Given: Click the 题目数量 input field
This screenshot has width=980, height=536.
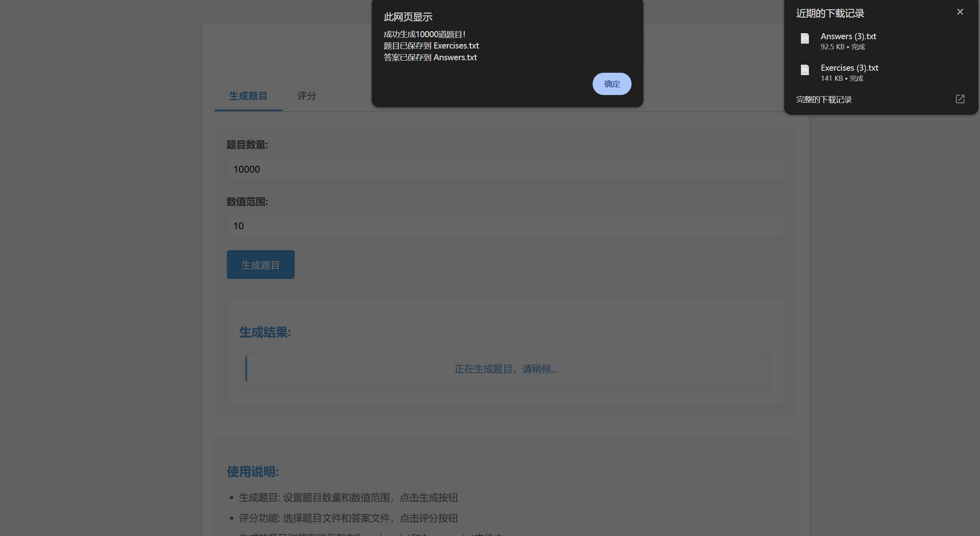Looking at the screenshot, I should pyautogui.click(x=505, y=169).
